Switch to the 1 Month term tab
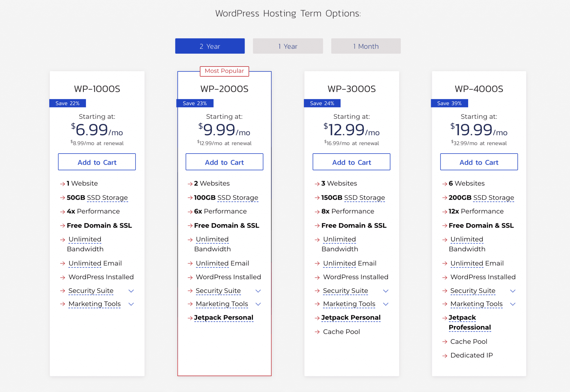 coord(365,46)
